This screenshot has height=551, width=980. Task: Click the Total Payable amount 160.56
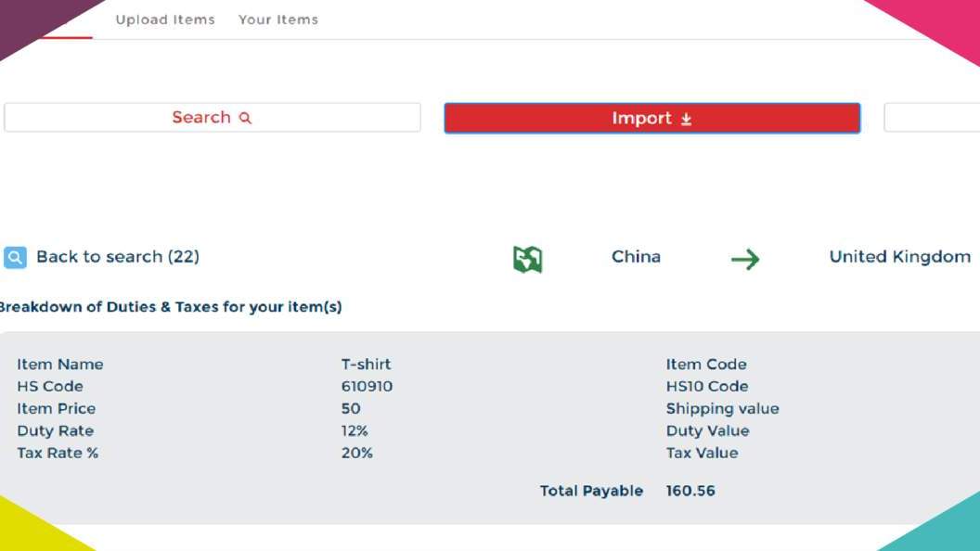tap(690, 491)
